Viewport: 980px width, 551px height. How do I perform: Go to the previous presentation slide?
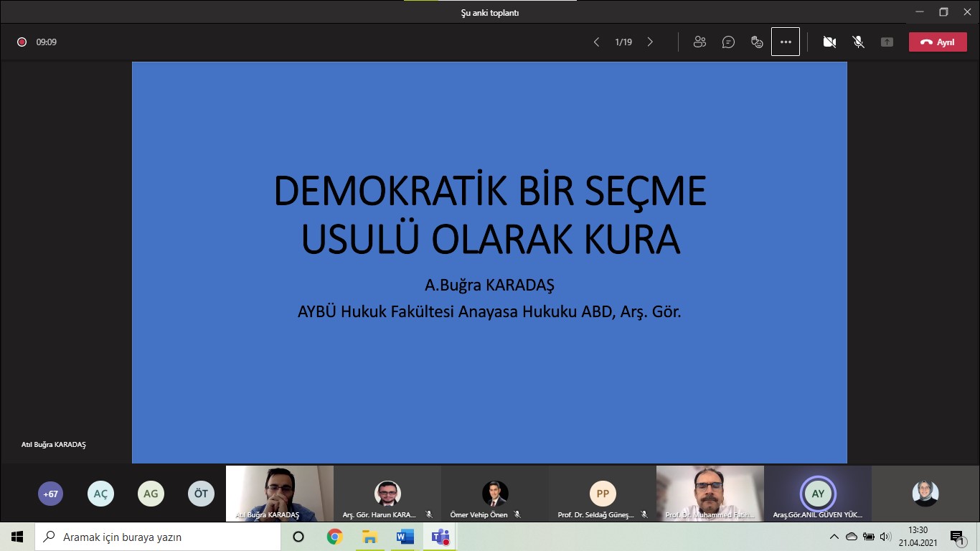tap(596, 42)
